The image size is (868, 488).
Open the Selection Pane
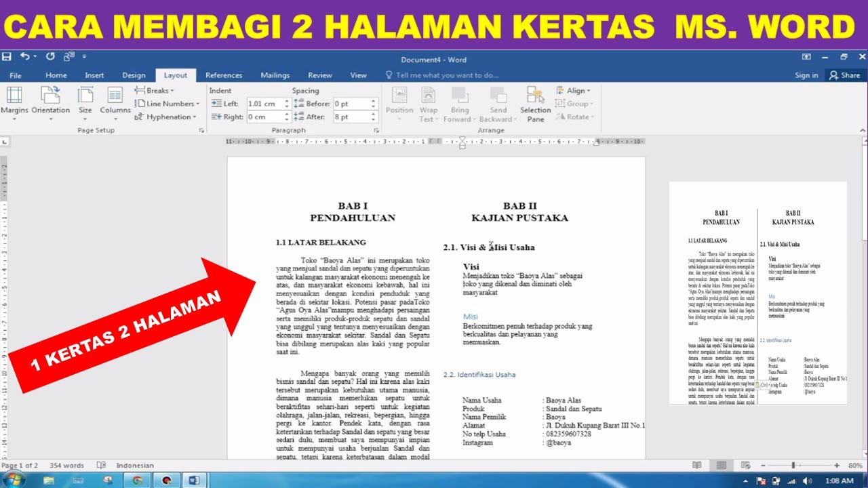point(536,104)
